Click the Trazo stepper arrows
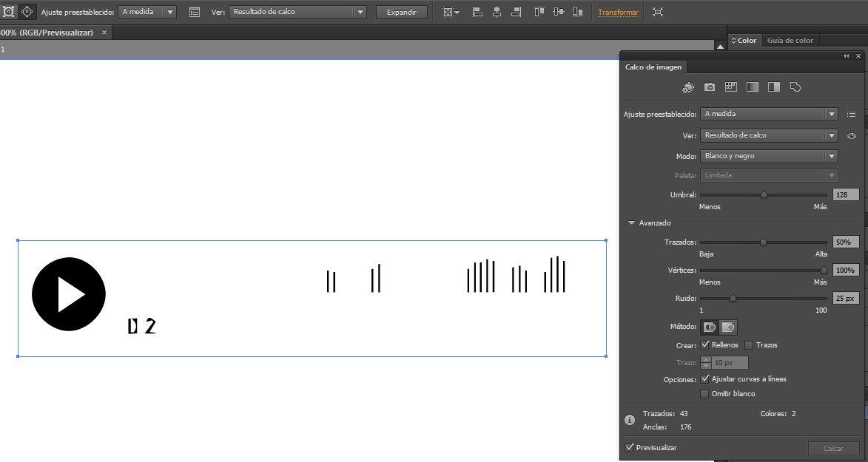 coord(706,363)
